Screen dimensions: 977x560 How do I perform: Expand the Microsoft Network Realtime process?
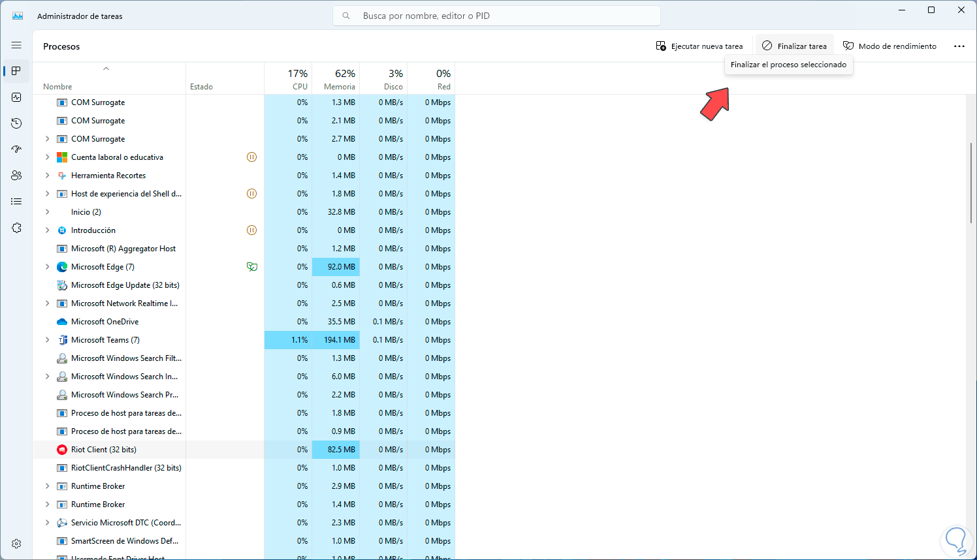(x=47, y=303)
